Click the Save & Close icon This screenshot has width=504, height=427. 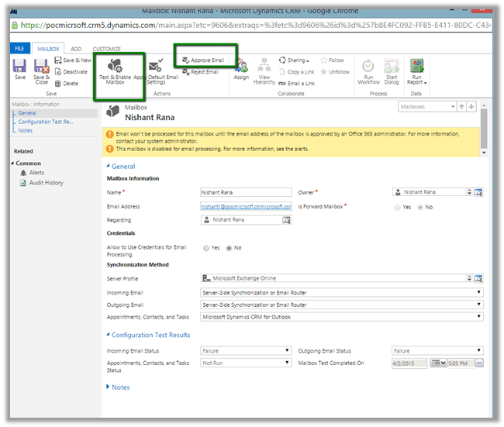coord(41,68)
